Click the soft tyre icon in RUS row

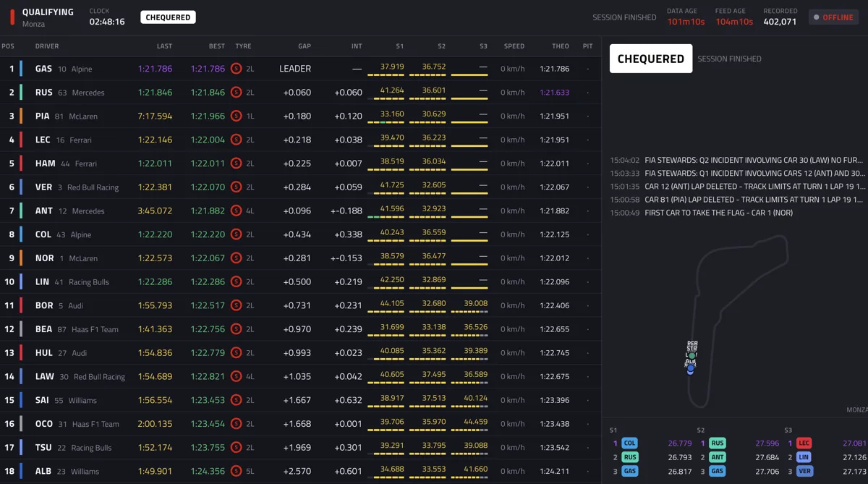point(236,93)
